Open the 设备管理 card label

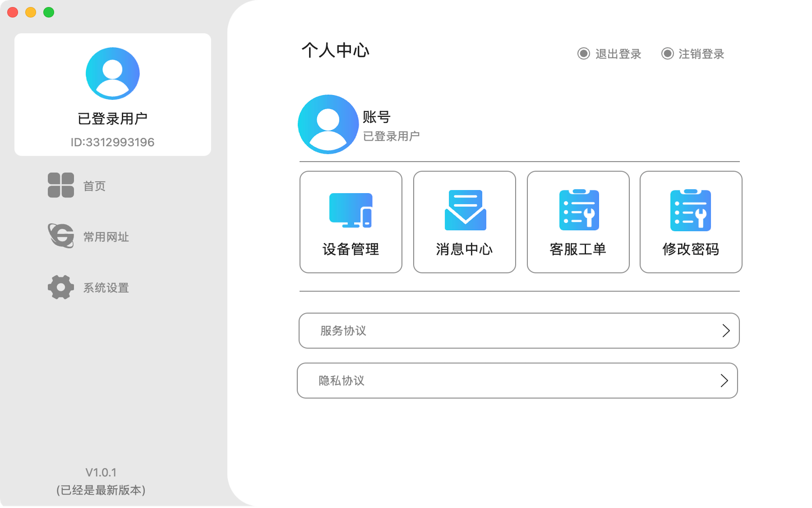point(350,249)
